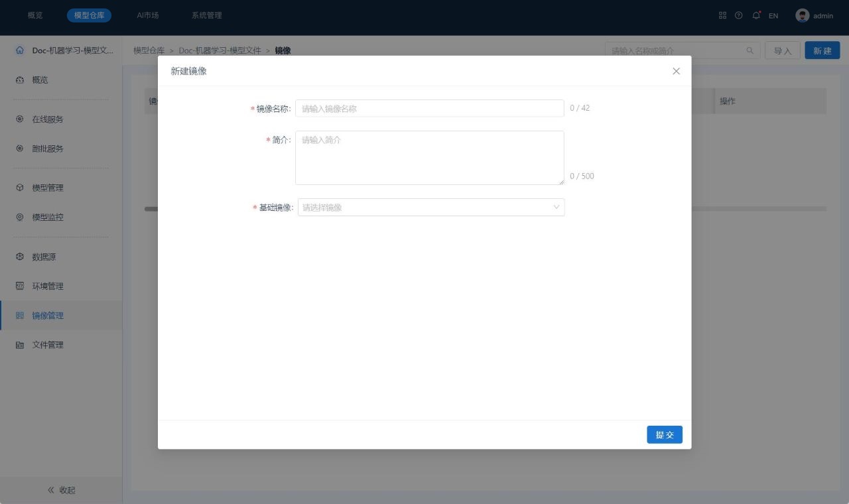Click the admin user avatar
Screen dimensions: 849x504
click(802, 15)
